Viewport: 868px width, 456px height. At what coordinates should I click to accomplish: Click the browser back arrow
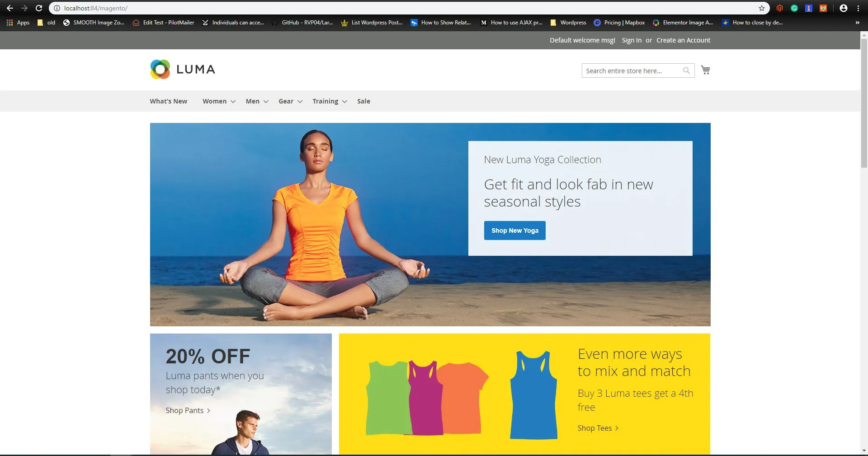[x=9, y=8]
